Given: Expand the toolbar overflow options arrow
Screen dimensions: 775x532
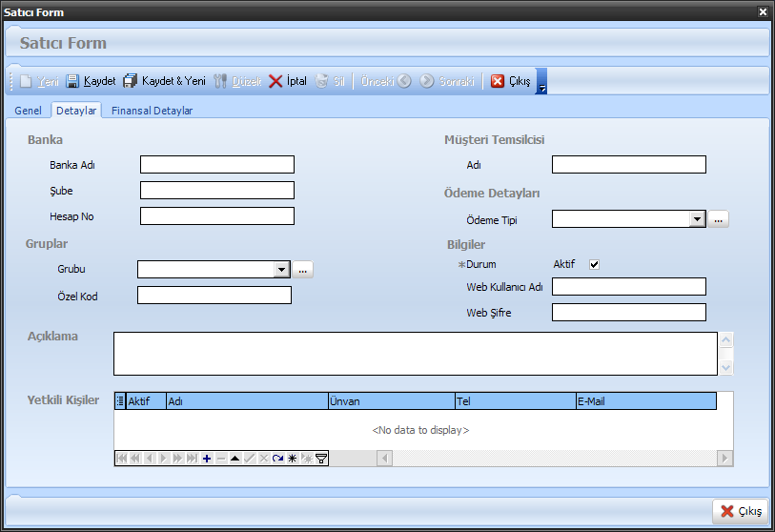Looking at the screenshot, I should (x=541, y=88).
